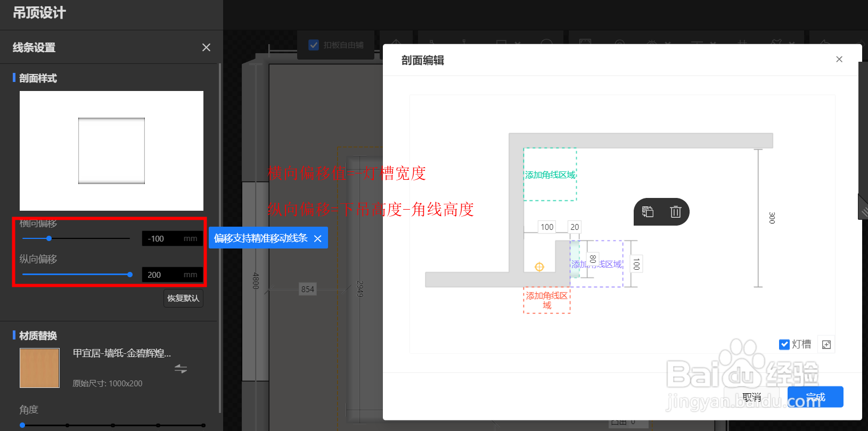Image resolution: width=868 pixels, height=431 pixels.
Task: Click the 横向偏移 value field -100
Action: [x=173, y=239]
